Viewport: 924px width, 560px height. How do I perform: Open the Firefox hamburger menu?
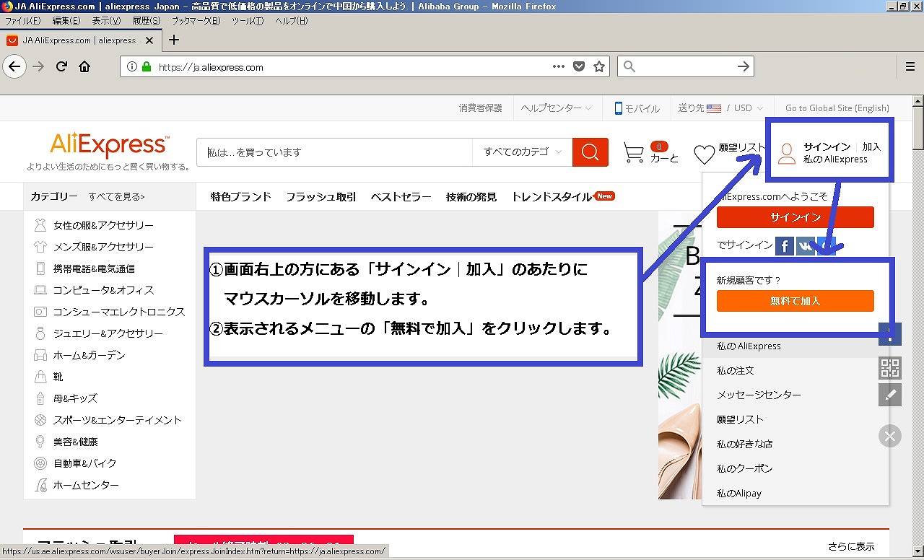pos(910,66)
